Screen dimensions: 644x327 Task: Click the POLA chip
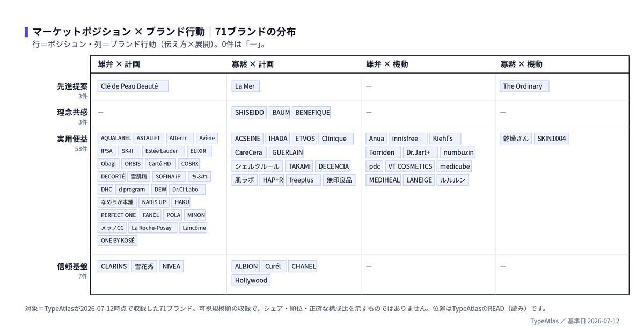[x=173, y=215]
